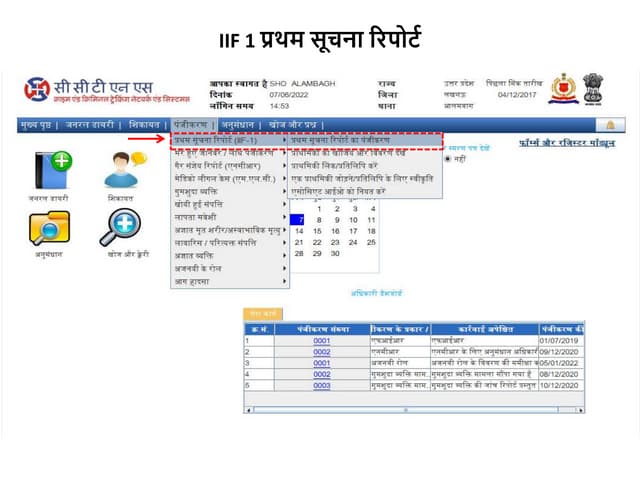
Task: Select the नहीं radio button
Action: point(448,158)
